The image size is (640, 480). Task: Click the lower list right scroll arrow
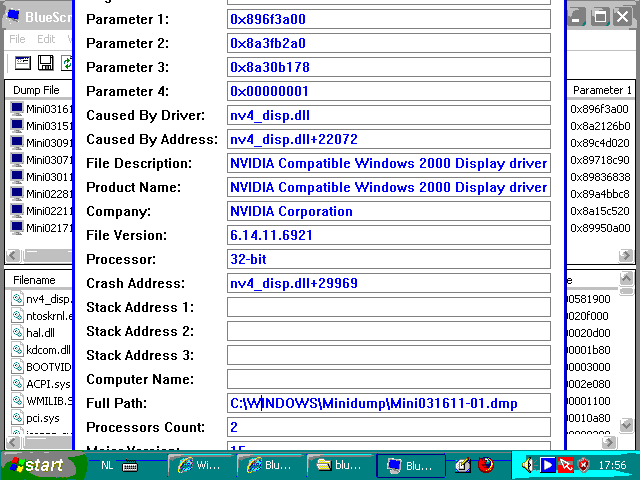pos(609,442)
